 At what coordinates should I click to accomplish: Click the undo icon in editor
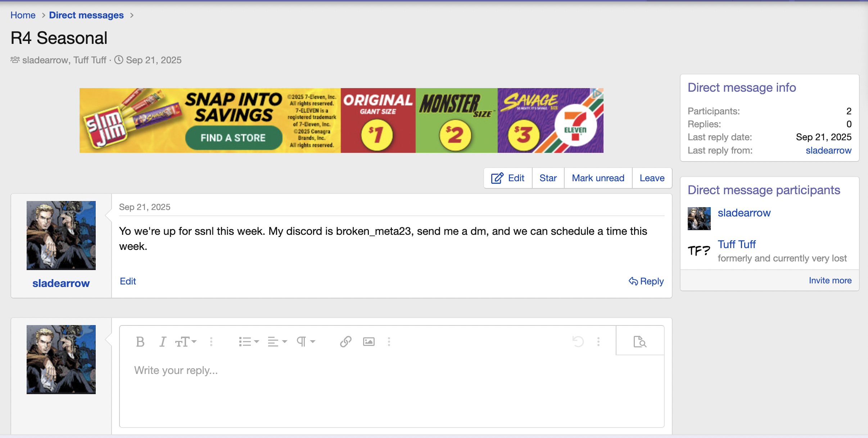point(578,341)
